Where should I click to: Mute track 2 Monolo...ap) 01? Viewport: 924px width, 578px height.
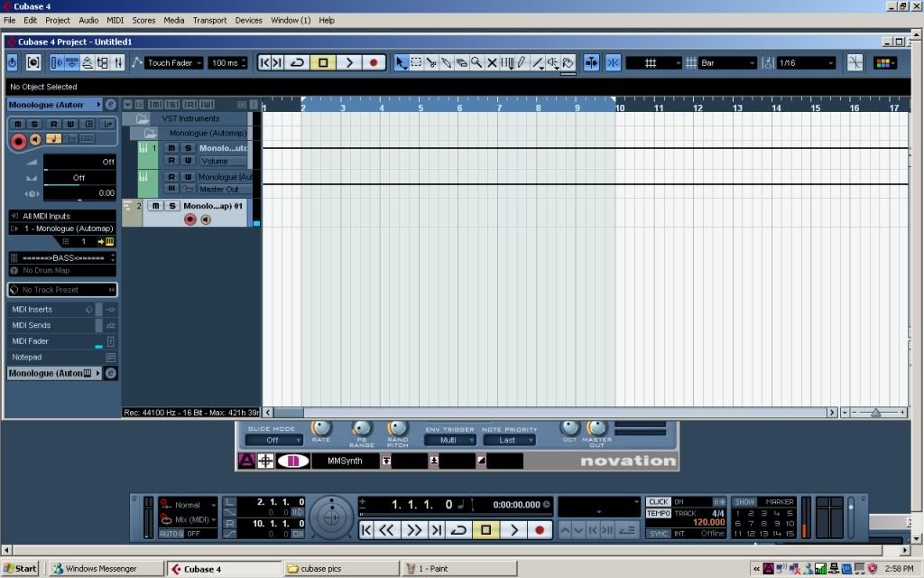point(155,206)
